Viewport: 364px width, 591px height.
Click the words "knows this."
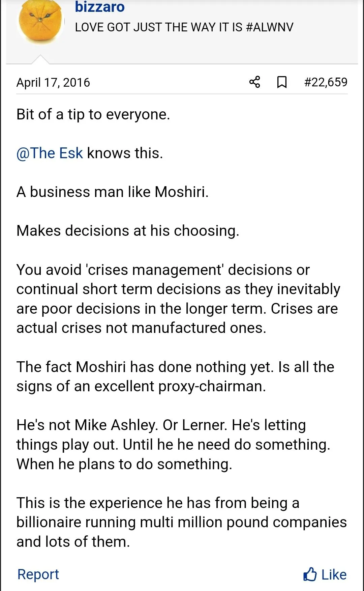click(125, 153)
